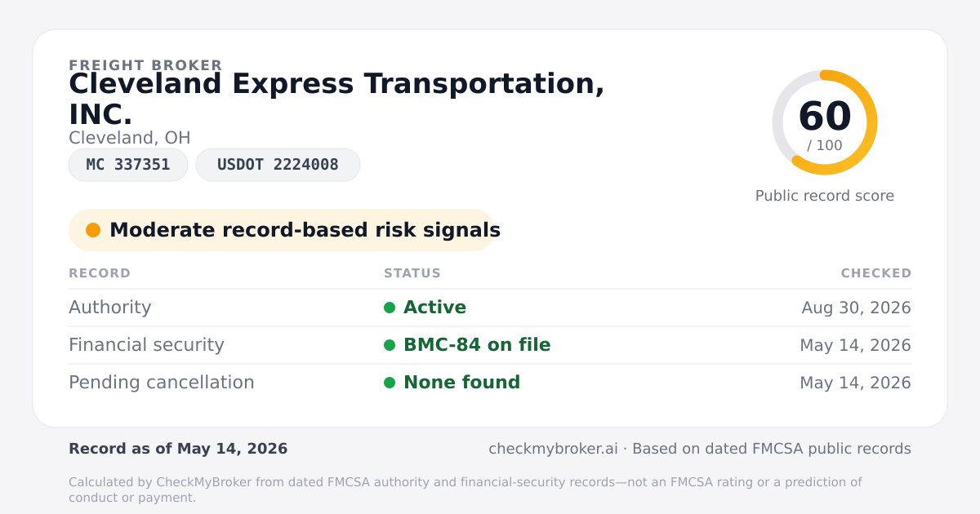
Task: Click the Record as of May 14, 2026 text
Action: pyautogui.click(x=178, y=449)
